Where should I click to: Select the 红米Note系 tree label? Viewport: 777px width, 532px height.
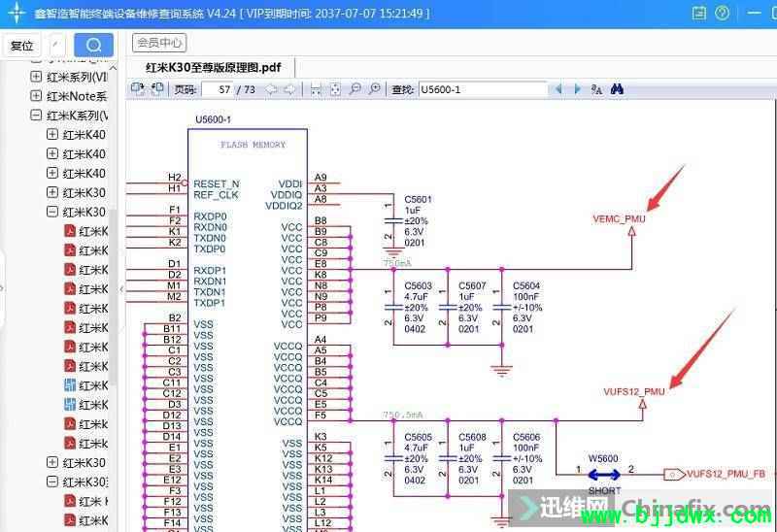click(77, 96)
